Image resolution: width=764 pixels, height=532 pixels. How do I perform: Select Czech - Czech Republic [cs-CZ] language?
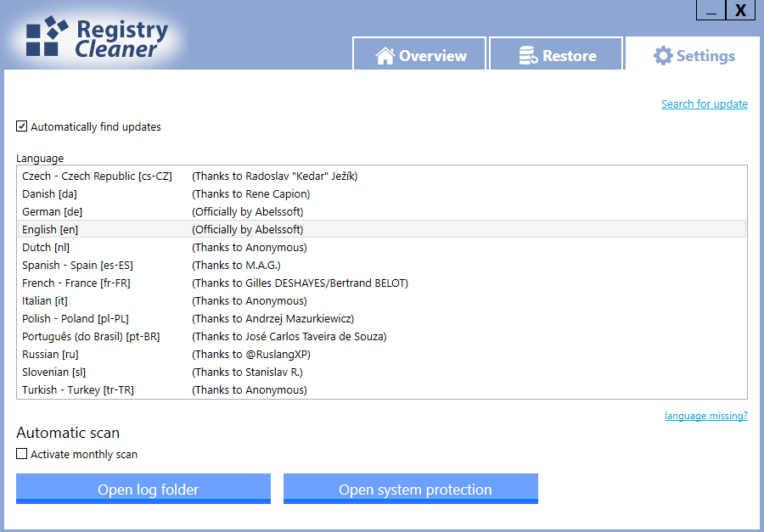(381, 176)
